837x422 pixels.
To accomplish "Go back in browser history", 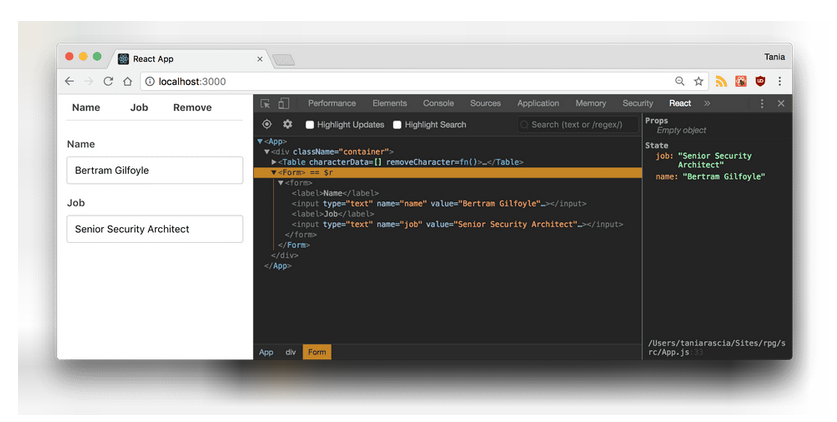I will [x=69, y=81].
